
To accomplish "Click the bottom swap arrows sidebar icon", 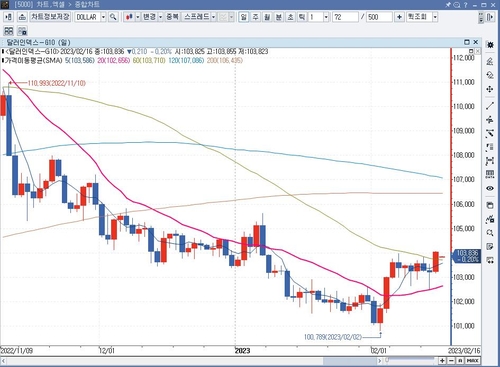I will tap(490, 260).
